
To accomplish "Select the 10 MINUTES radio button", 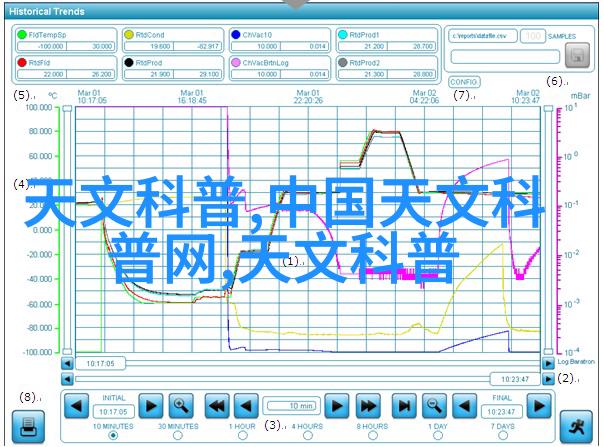I will click(x=113, y=435).
